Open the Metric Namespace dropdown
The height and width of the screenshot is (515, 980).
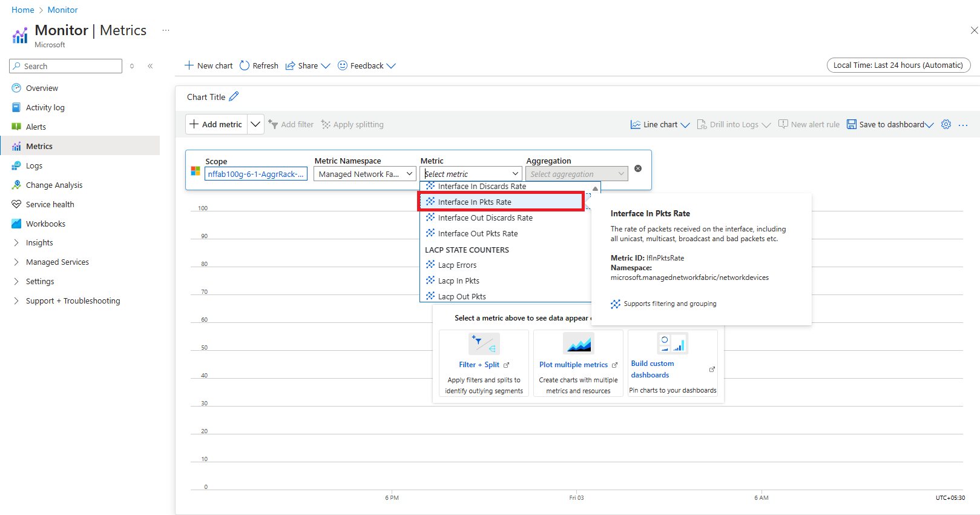[365, 174]
